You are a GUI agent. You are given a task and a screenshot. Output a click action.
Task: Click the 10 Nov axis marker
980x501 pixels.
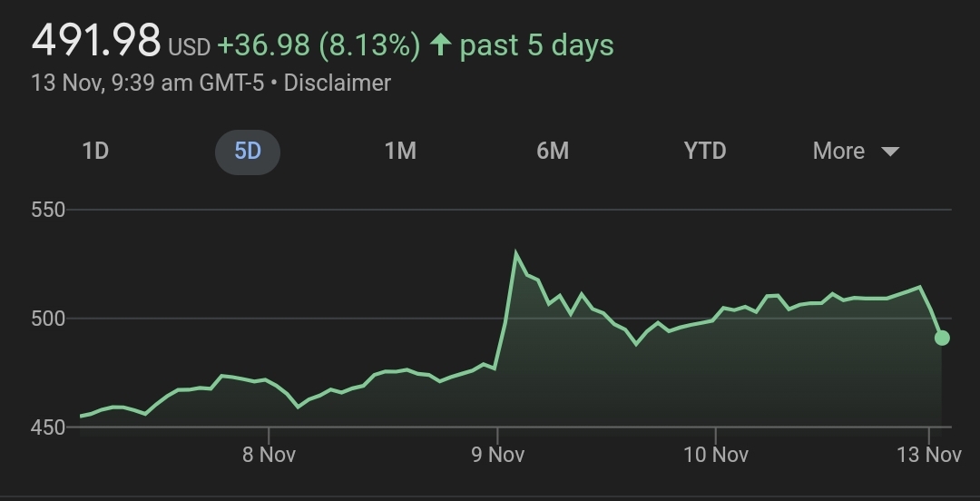pos(715,455)
